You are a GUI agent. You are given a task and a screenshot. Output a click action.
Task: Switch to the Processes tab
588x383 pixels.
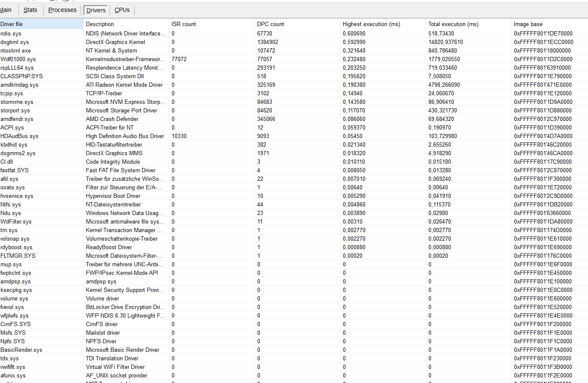(62, 10)
